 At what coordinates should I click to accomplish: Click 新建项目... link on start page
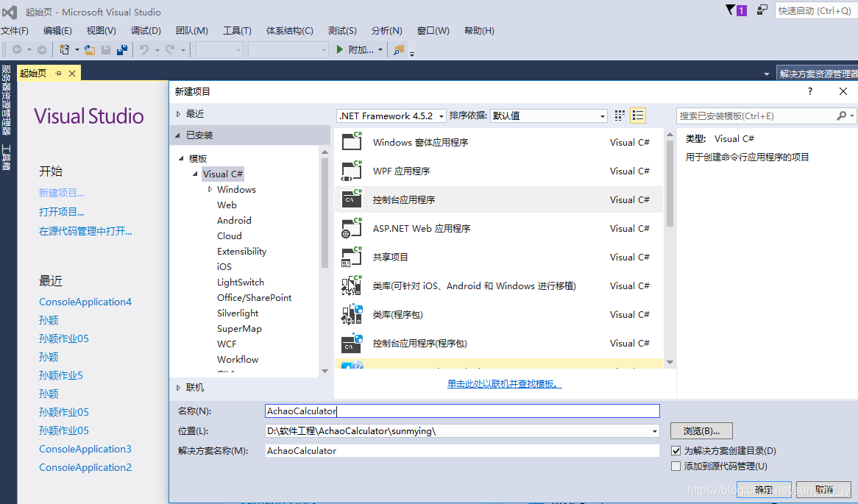pos(61,193)
